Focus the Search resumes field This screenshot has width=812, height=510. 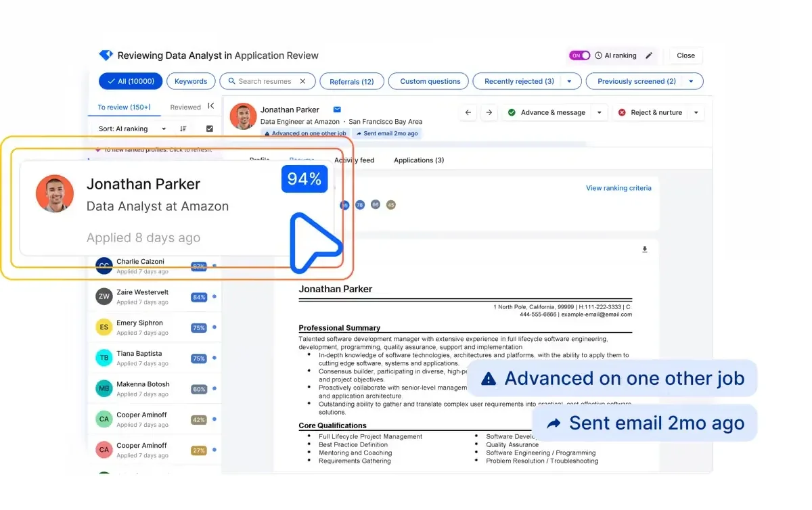coord(267,81)
